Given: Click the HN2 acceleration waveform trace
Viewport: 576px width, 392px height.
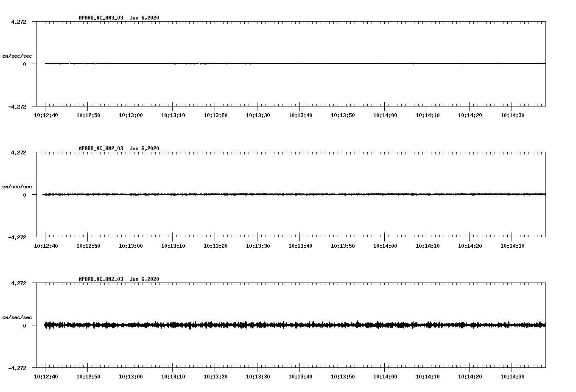Looking at the screenshot, I should coord(294,194).
